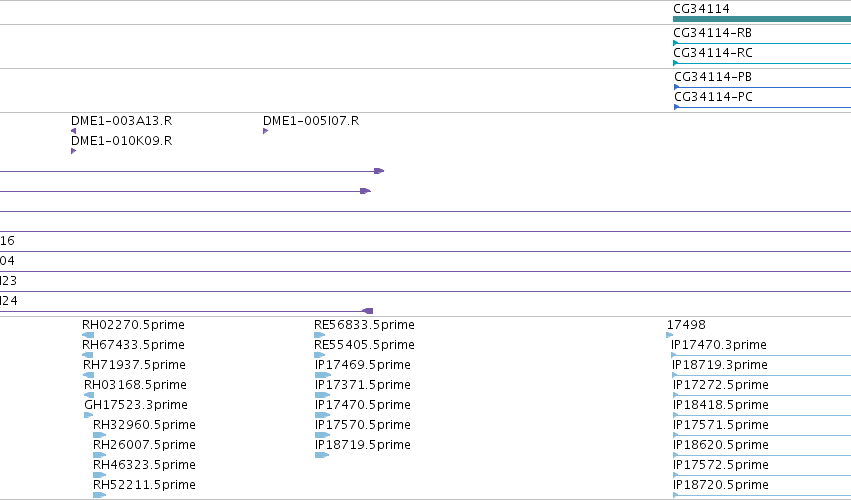Select IP17570.5prime EST label
The image size is (851, 500).
(x=363, y=426)
